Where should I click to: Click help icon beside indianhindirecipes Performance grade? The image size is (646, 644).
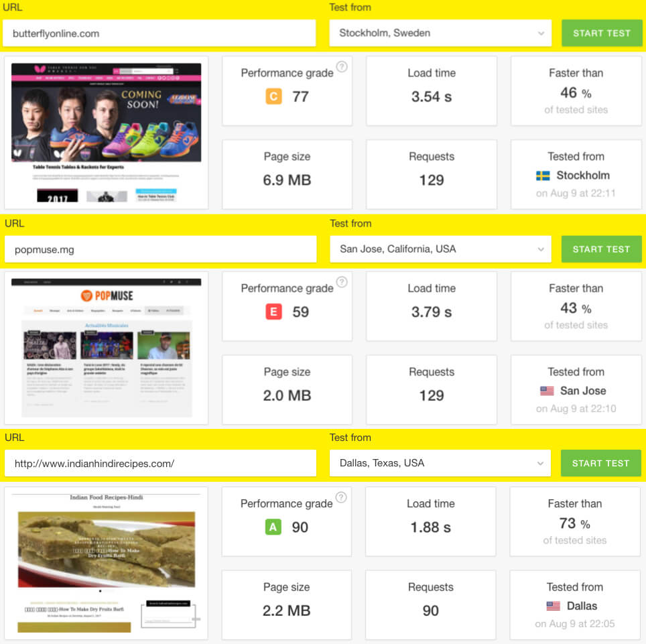(340, 497)
